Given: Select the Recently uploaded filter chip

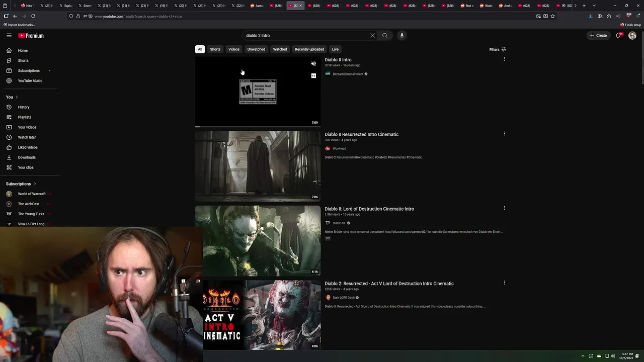Looking at the screenshot, I should click(x=309, y=49).
